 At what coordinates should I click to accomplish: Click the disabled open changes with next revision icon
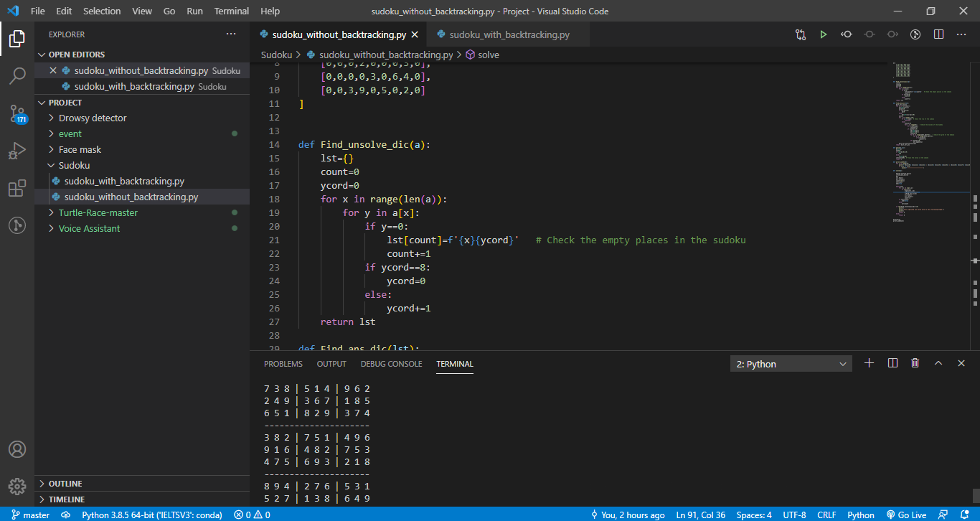[892, 34]
